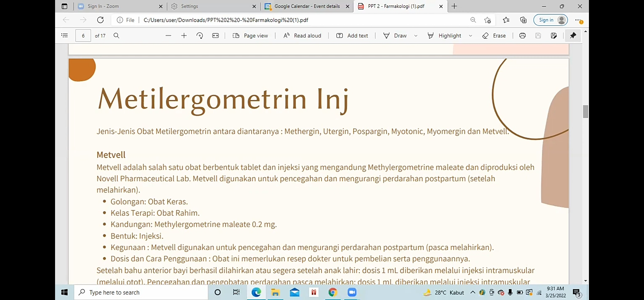Screen dimensions: 644x300
Task: Click the vertical scrollbar thumb
Action: (x=586, y=112)
